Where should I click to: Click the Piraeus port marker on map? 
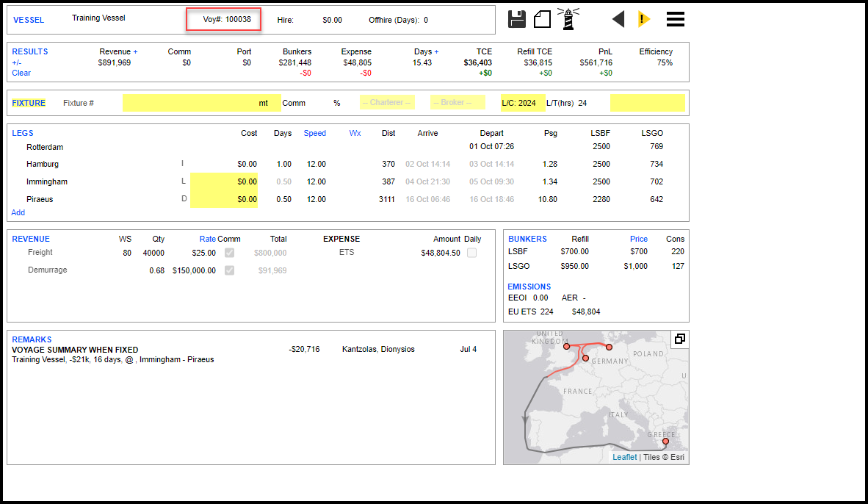click(665, 442)
